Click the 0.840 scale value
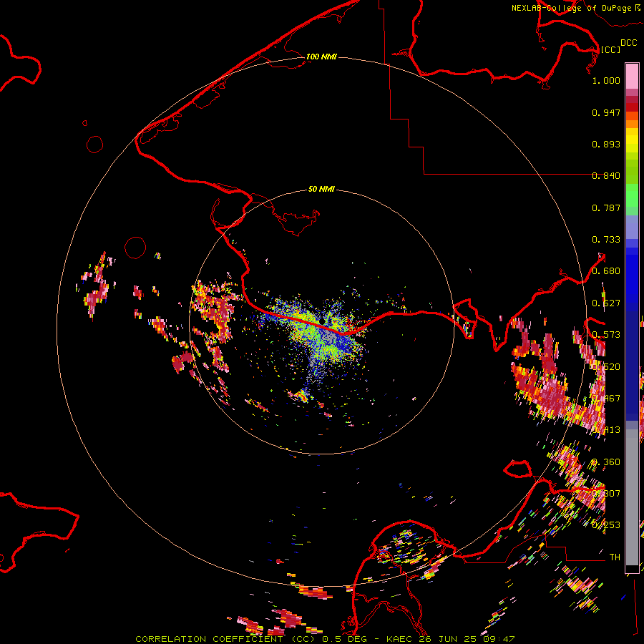 [x=606, y=176]
